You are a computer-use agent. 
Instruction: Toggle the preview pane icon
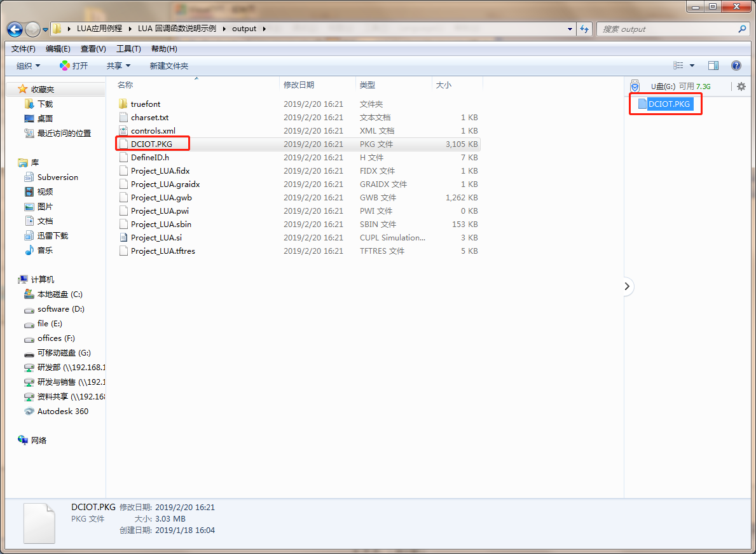713,66
